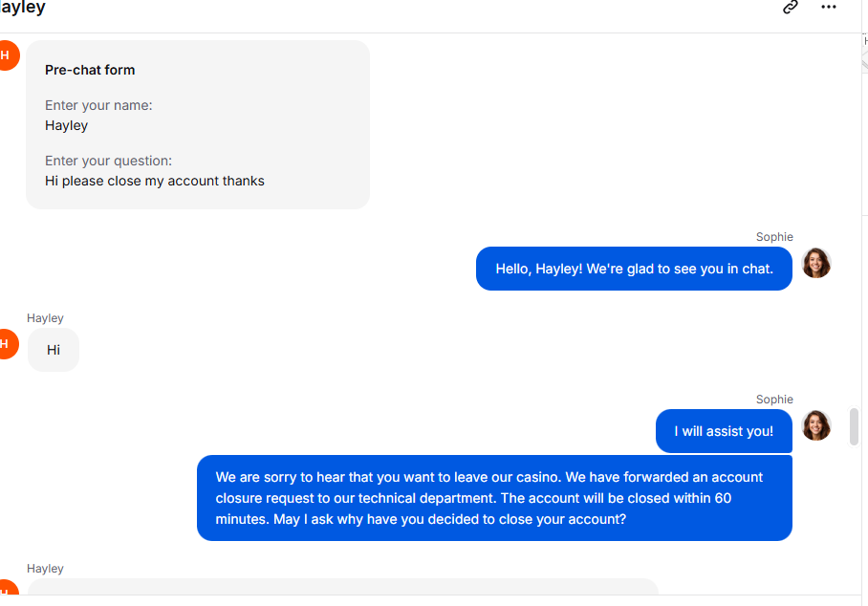
Task: Open the three-dots more options menu
Action: click(x=828, y=8)
